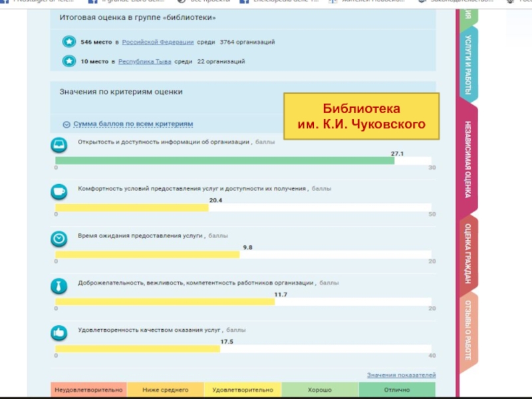The image size is (532, 399).
Task: Click the necktie icon for staff politeness criterion
Action: [x=59, y=286]
